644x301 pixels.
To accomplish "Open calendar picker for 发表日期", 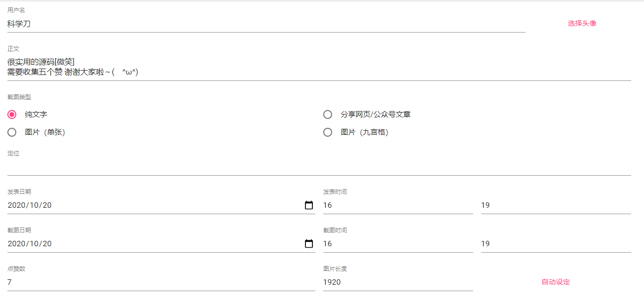I will (x=309, y=205).
